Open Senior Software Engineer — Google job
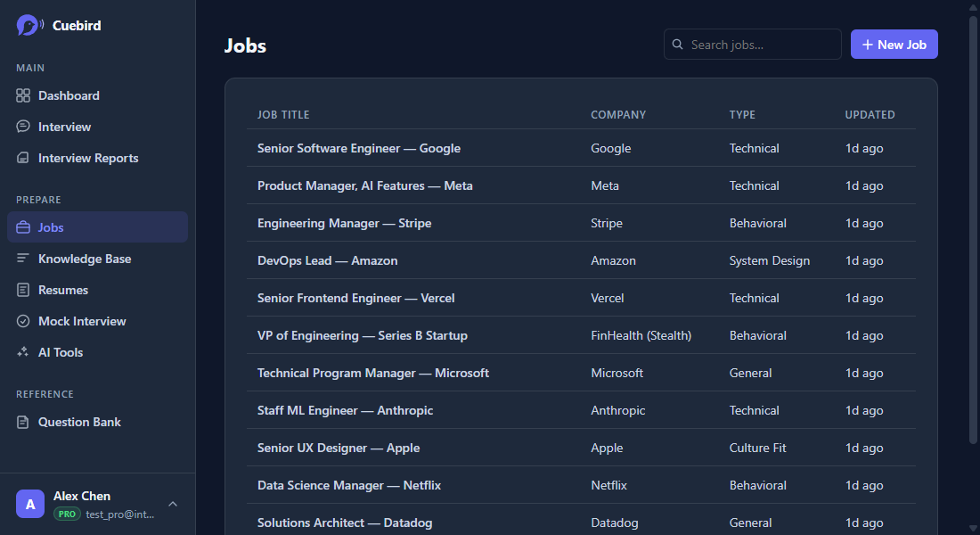 pyautogui.click(x=581, y=148)
